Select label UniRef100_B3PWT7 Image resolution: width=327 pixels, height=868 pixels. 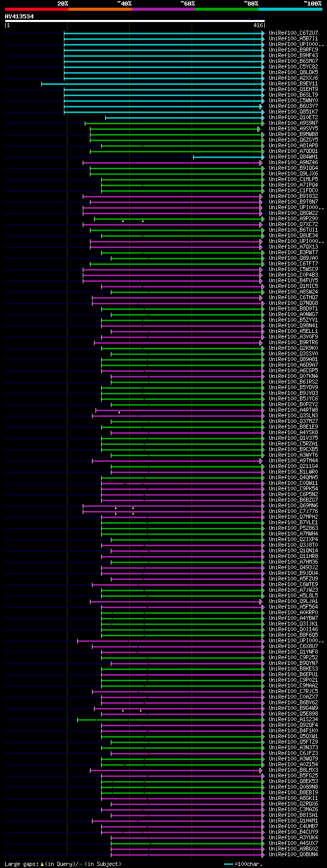pos(293,252)
